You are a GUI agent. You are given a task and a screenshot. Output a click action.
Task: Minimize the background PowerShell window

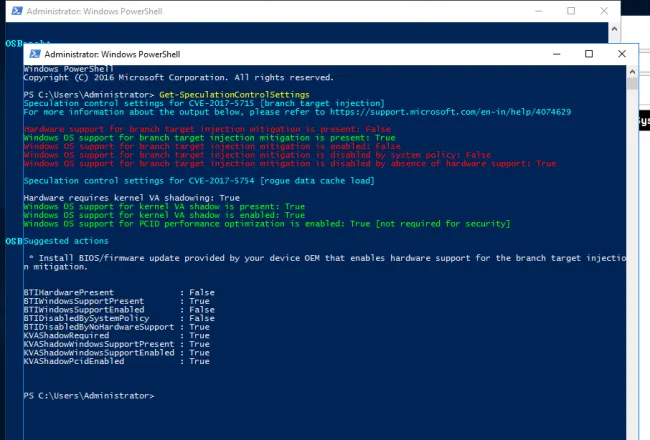tap(539, 11)
